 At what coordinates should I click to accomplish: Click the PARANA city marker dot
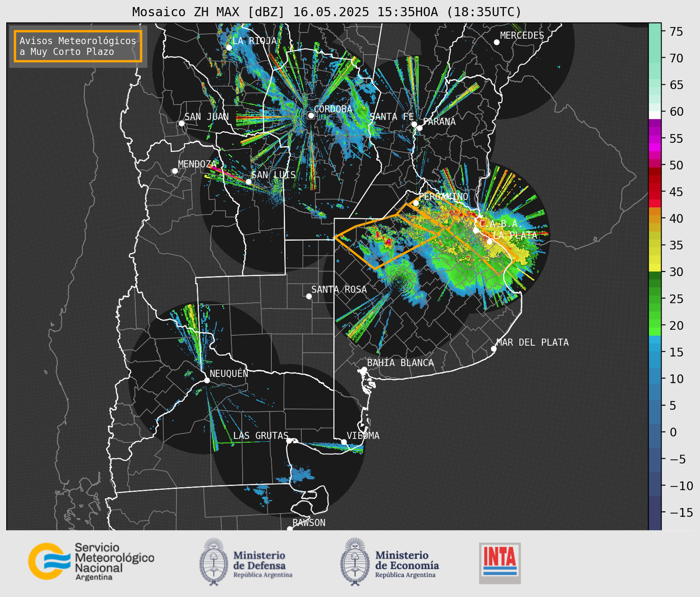click(420, 128)
